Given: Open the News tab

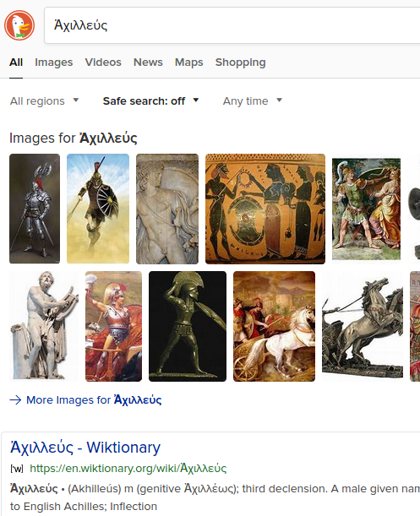Looking at the screenshot, I should (x=148, y=62).
